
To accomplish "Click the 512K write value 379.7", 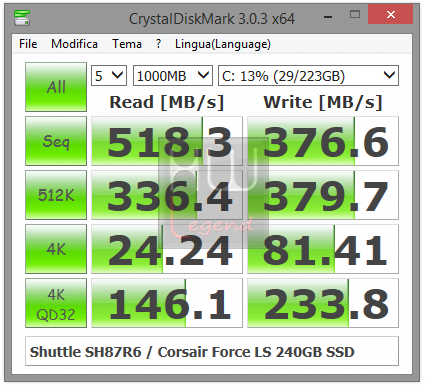I will (x=323, y=195).
